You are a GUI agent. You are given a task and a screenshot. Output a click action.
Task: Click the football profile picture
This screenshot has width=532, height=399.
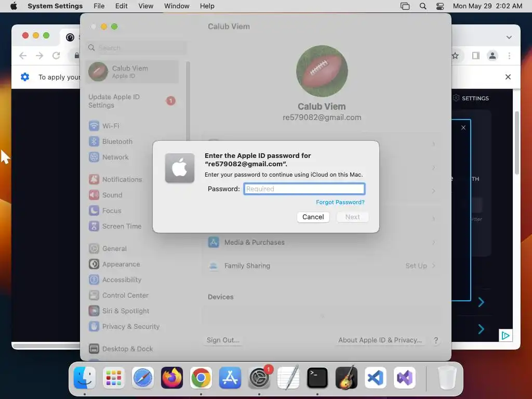(x=322, y=71)
